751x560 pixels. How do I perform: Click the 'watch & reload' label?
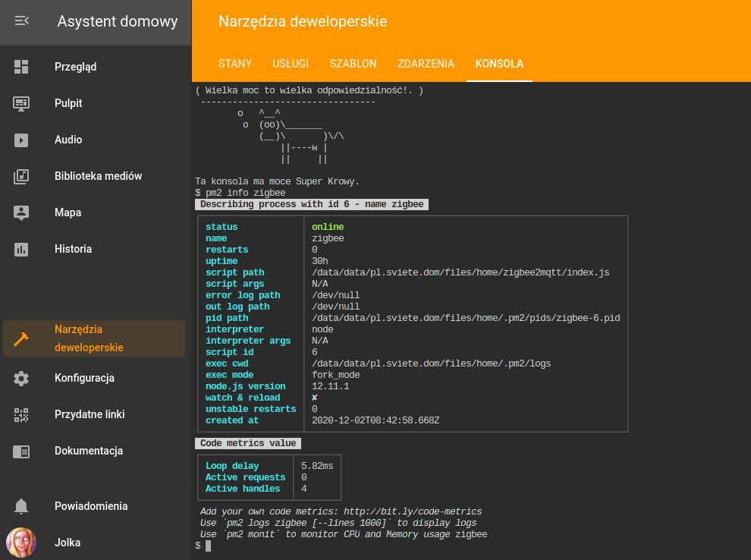pyautogui.click(x=243, y=398)
